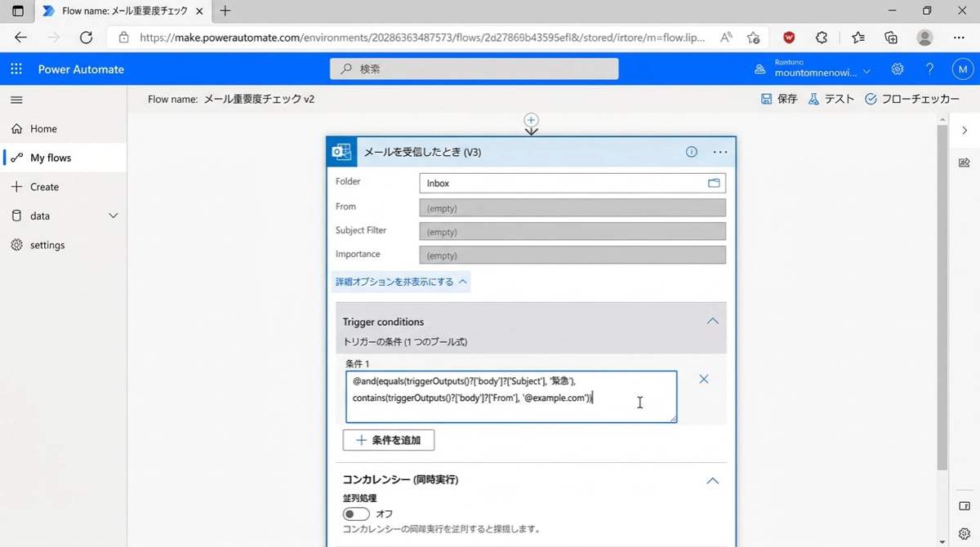Collapse the コンカレンシー section
The image size is (980, 547).
click(x=712, y=481)
